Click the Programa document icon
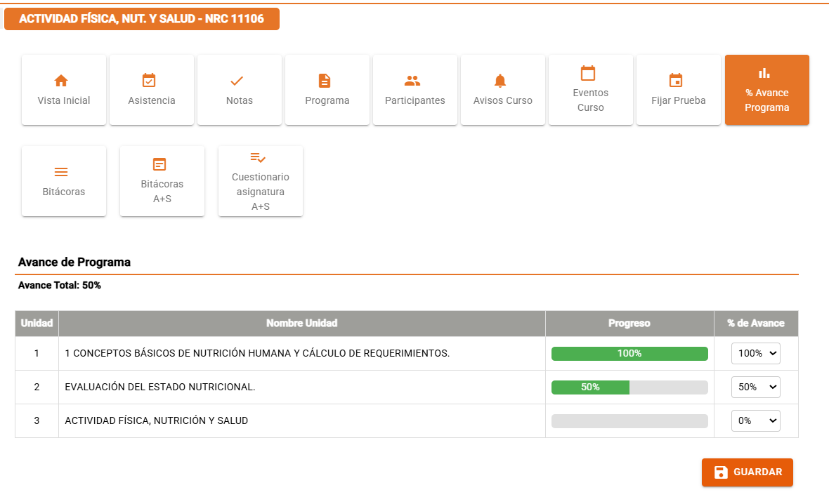829x504 pixels. (x=327, y=79)
